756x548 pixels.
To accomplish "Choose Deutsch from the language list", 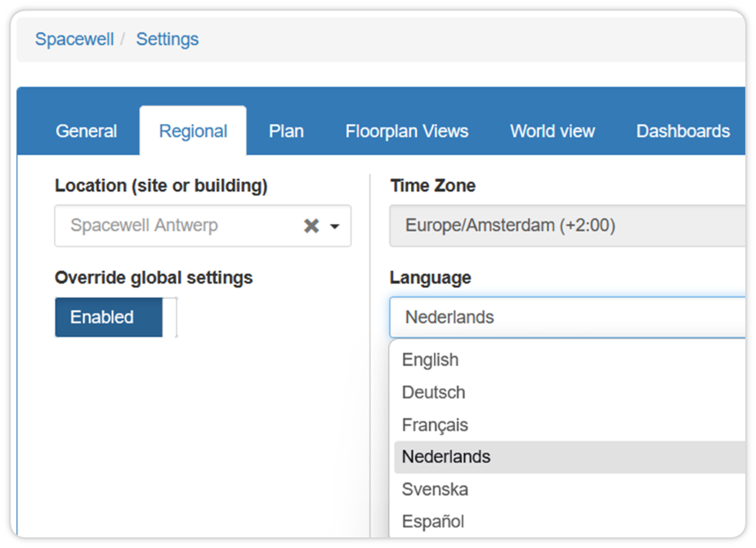I will pos(570,392).
